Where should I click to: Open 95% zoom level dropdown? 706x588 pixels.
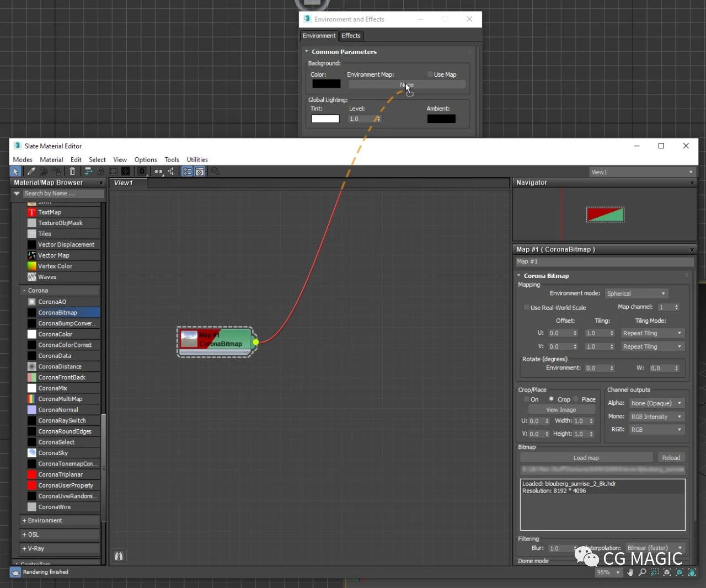click(608, 573)
